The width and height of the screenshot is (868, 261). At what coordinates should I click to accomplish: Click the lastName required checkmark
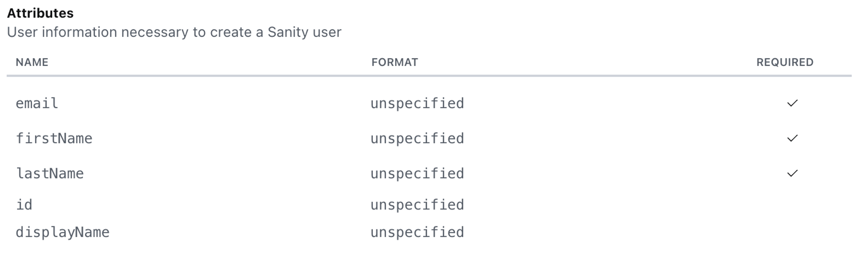coord(792,173)
